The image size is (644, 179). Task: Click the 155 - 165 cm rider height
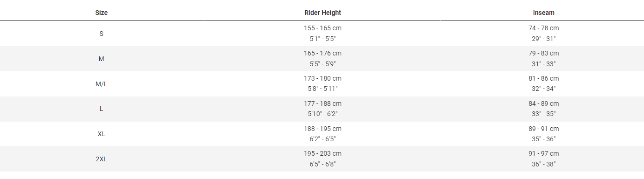(x=322, y=28)
